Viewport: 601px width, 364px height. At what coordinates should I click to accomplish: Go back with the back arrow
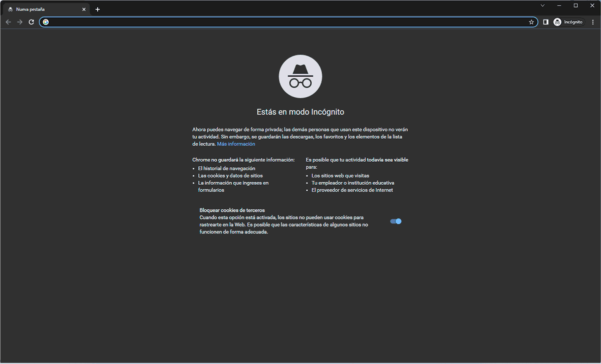point(8,22)
